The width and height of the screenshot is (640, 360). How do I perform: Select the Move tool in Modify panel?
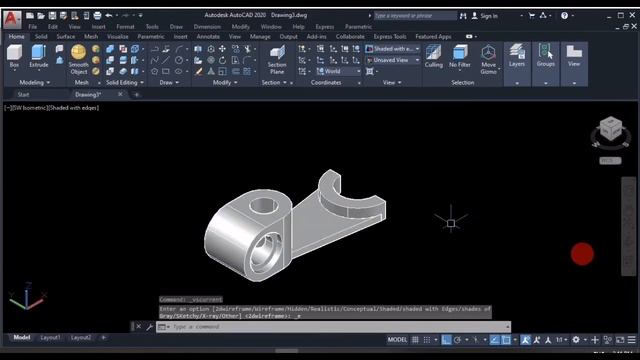point(222,49)
